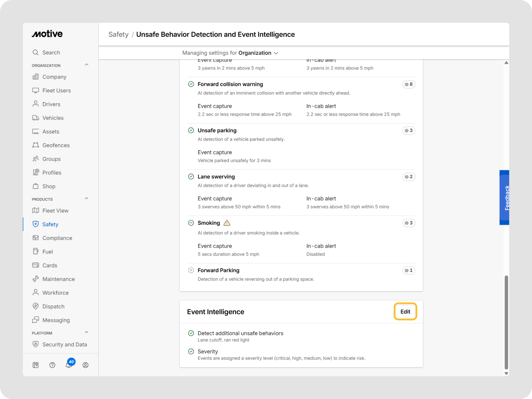Click the Feedback side tab
The image size is (532, 399).
pos(505,197)
